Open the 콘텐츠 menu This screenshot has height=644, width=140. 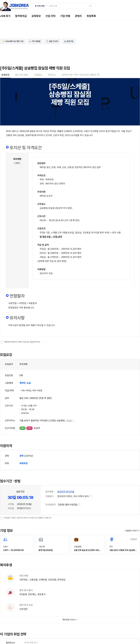78,16
